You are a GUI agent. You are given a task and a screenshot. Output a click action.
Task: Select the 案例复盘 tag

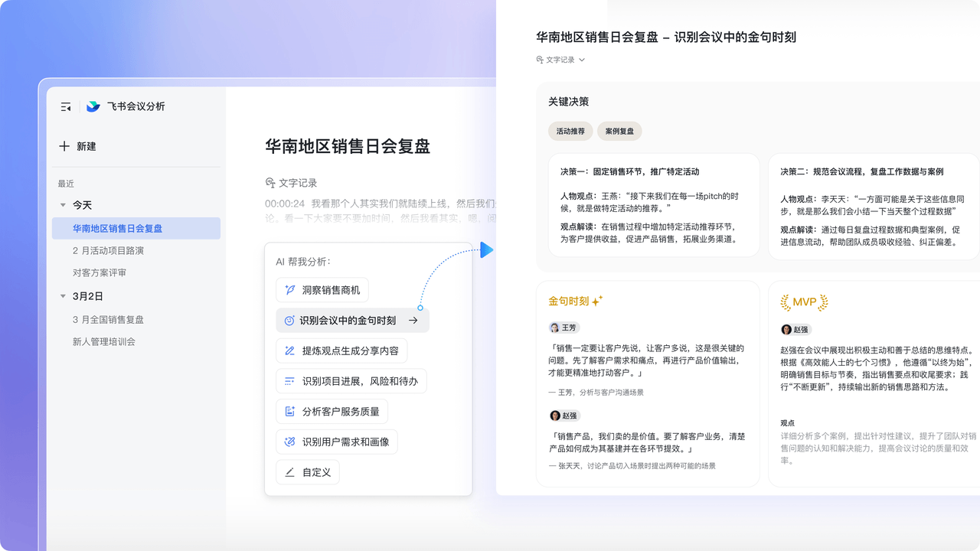click(619, 131)
